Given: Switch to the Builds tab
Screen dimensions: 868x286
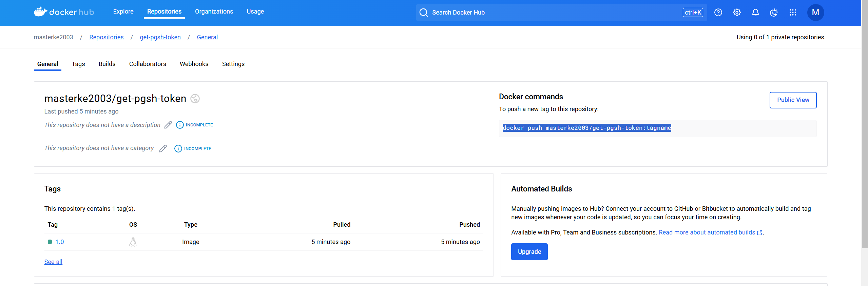Looking at the screenshot, I should point(107,64).
